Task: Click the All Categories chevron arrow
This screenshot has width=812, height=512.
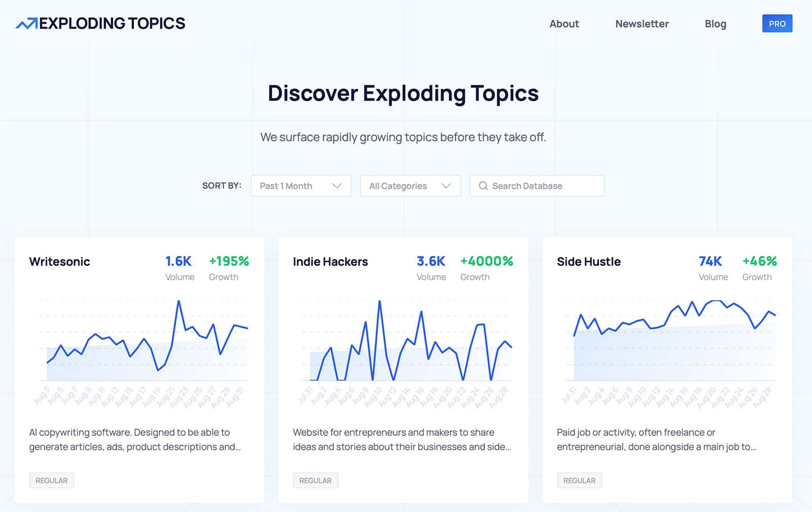Action: [446, 186]
